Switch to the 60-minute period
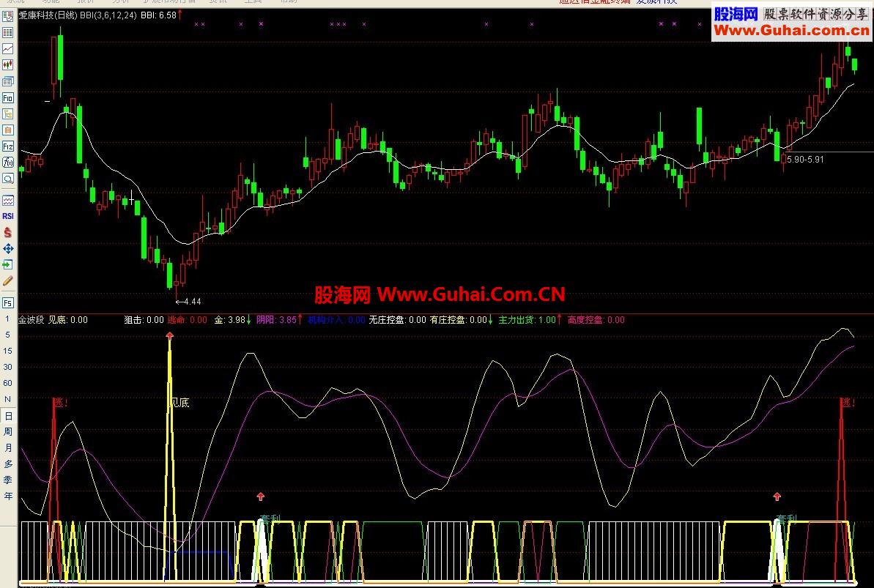This screenshot has width=874, height=588. tap(8, 384)
